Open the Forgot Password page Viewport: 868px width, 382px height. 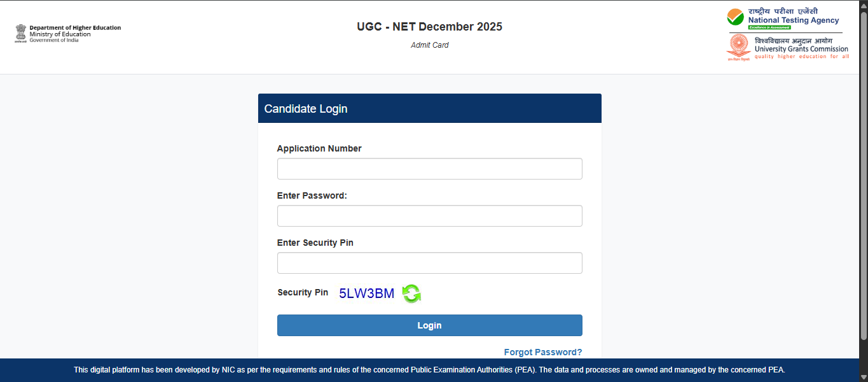(x=542, y=351)
